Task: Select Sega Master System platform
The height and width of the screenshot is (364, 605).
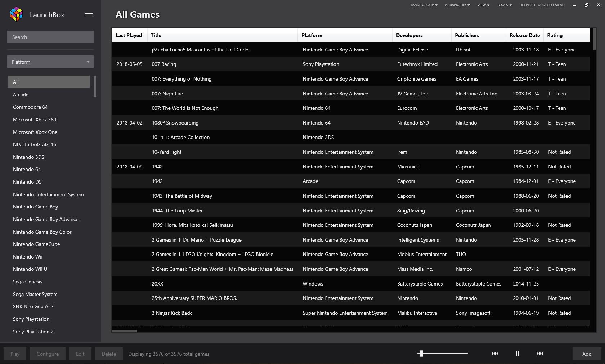Action: click(49, 294)
